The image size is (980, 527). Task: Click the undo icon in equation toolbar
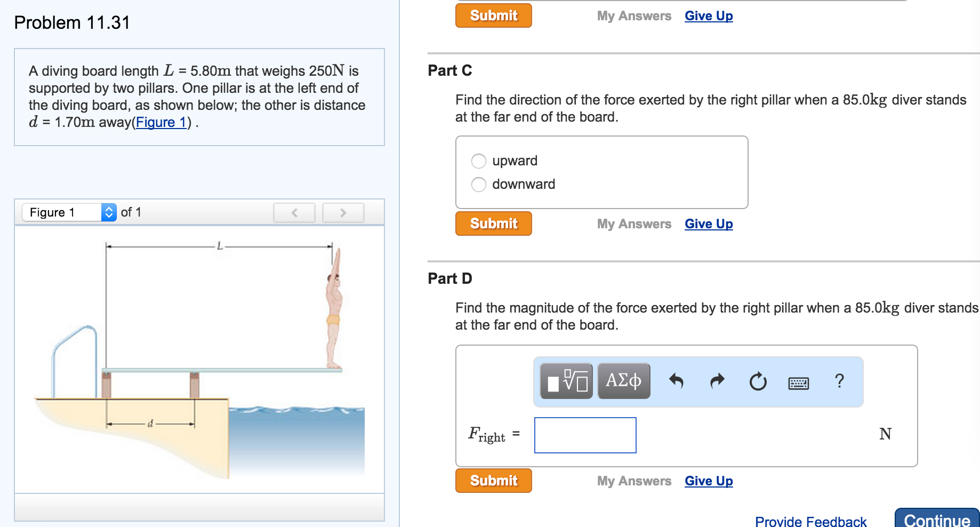pos(676,381)
